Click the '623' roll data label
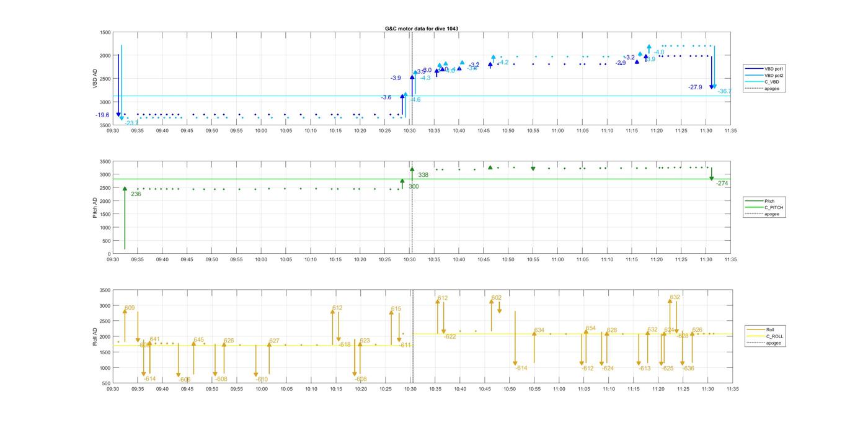The width and height of the screenshot is (868, 430). 365,340
